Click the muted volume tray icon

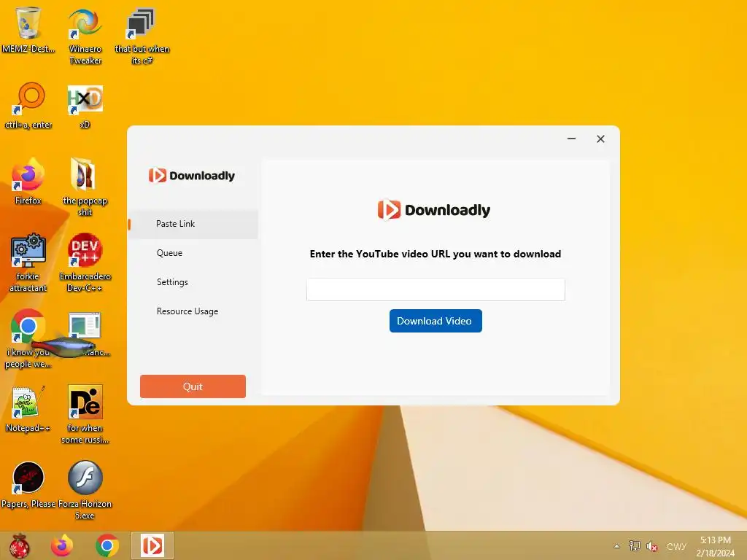click(652, 546)
